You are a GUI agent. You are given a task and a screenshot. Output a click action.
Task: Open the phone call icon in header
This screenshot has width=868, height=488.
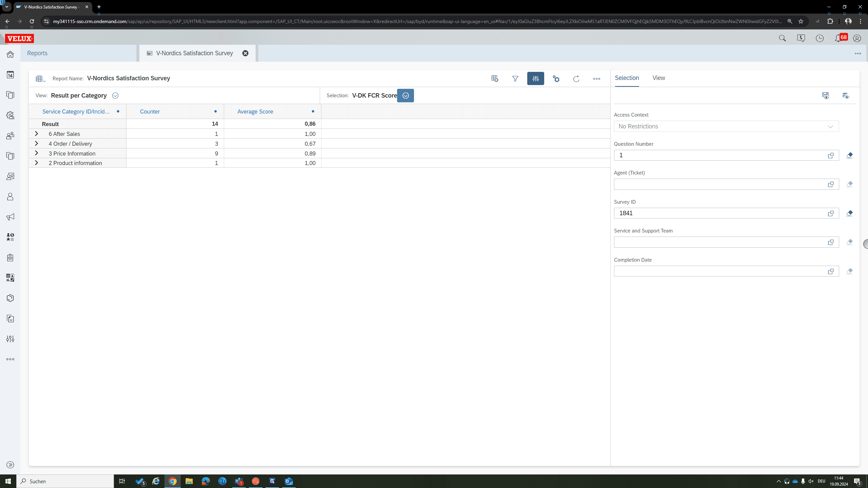coord(801,38)
